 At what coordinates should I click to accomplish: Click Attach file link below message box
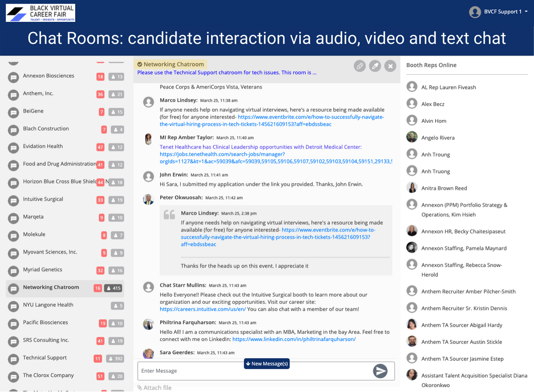pos(154,388)
